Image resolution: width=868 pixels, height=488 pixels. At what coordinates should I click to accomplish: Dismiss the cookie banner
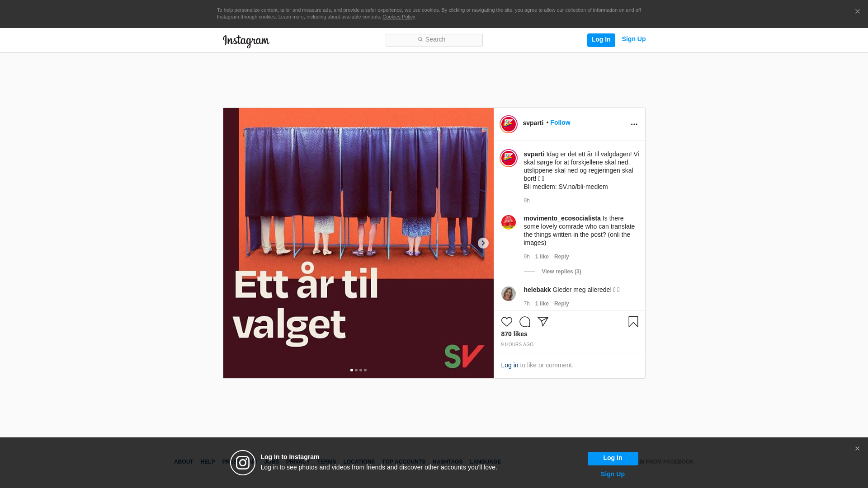click(857, 12)
